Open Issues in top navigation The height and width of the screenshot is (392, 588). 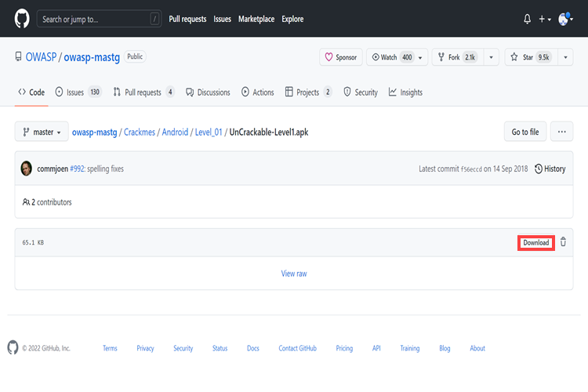223,19
